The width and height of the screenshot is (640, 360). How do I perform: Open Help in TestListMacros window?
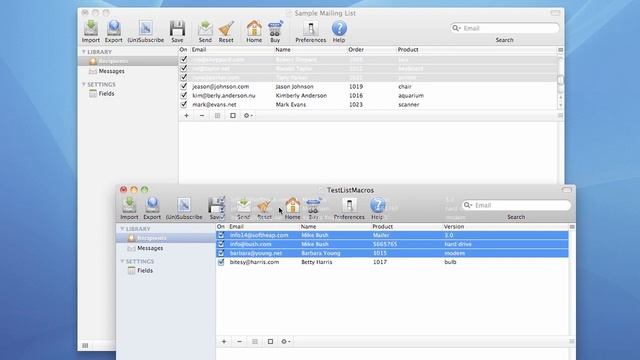pyautogui.click(x=377, y=205)
